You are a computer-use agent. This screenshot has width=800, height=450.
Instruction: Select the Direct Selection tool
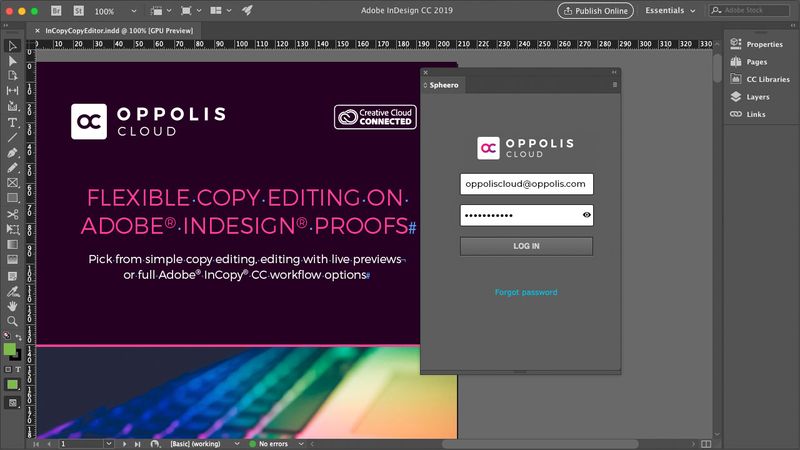point(12,61)
